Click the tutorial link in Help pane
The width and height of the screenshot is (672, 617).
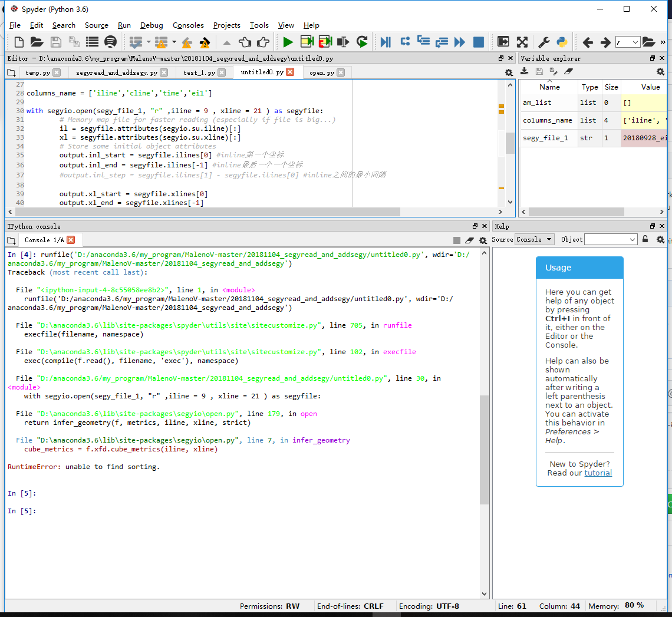tap(598, 473)
